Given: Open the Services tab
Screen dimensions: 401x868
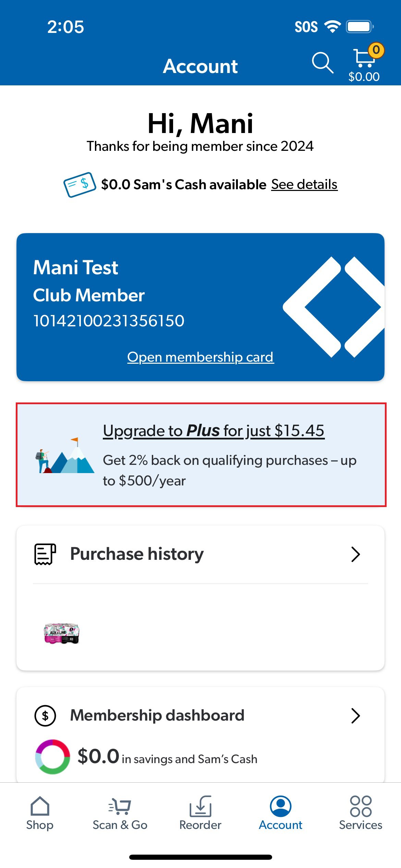Looking at the screenshot, I should (361, 813).
